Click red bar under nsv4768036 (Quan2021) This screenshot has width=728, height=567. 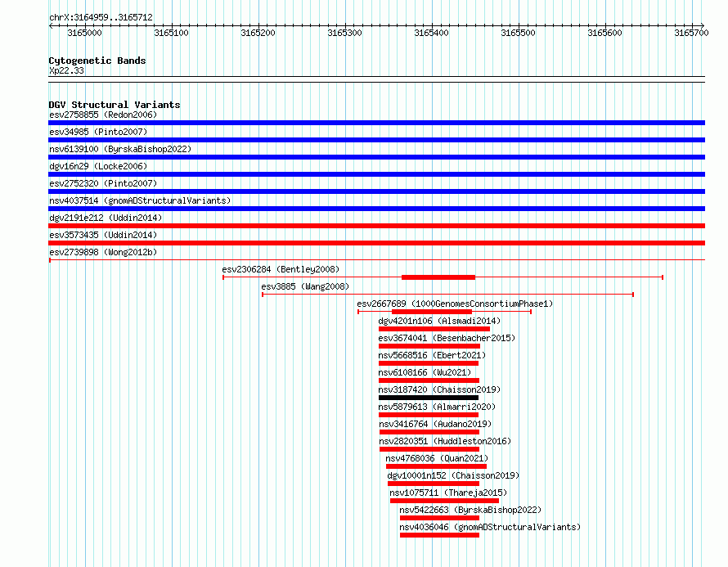point(437,466)
